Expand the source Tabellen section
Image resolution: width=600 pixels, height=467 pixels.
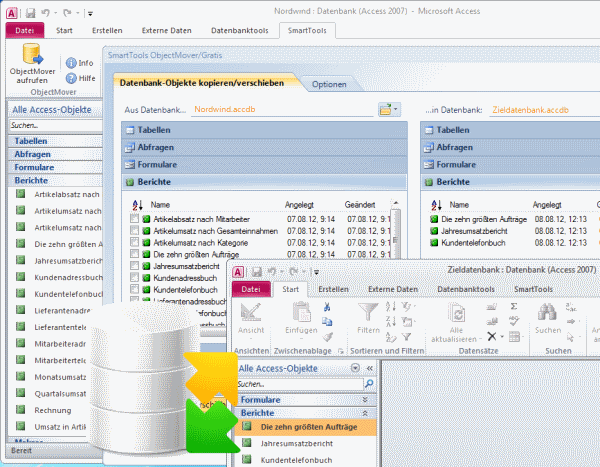pos(264,130)
